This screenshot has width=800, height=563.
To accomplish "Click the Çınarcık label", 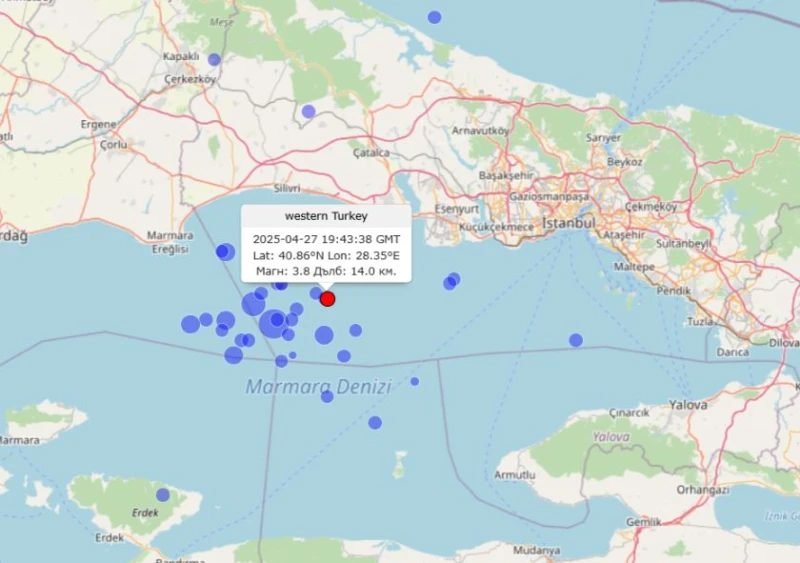I will (629, 412).
